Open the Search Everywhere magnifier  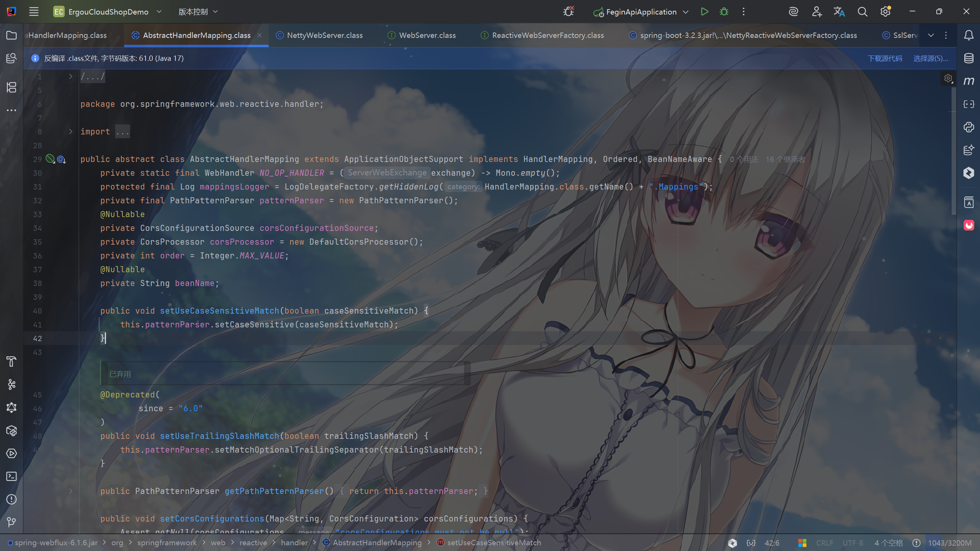tap(862, 11)
